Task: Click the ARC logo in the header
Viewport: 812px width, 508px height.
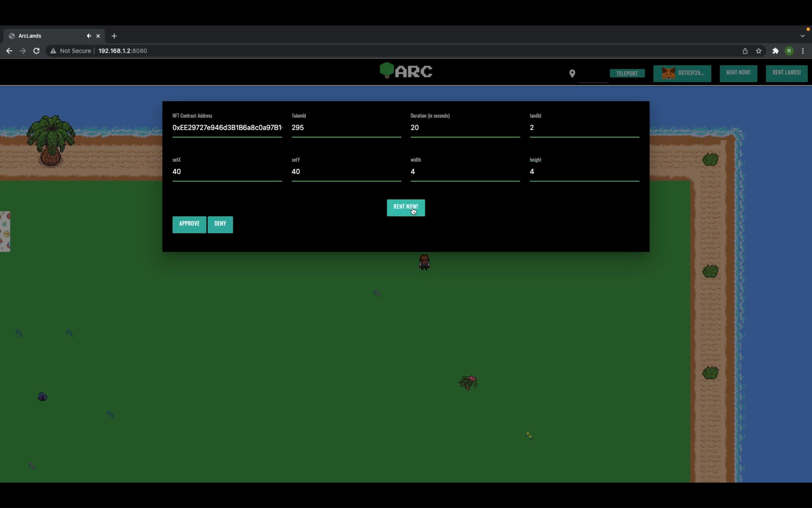Action: tap(406, 71)
